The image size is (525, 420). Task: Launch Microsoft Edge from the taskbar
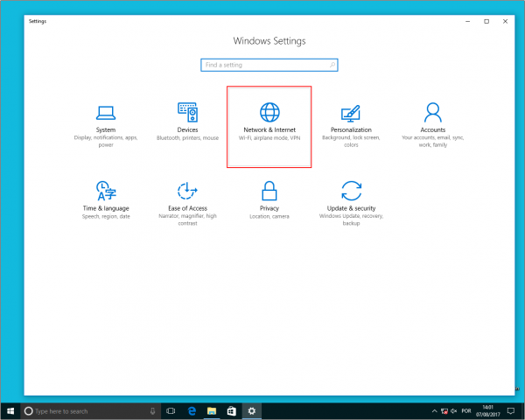(x=192, y=411)
